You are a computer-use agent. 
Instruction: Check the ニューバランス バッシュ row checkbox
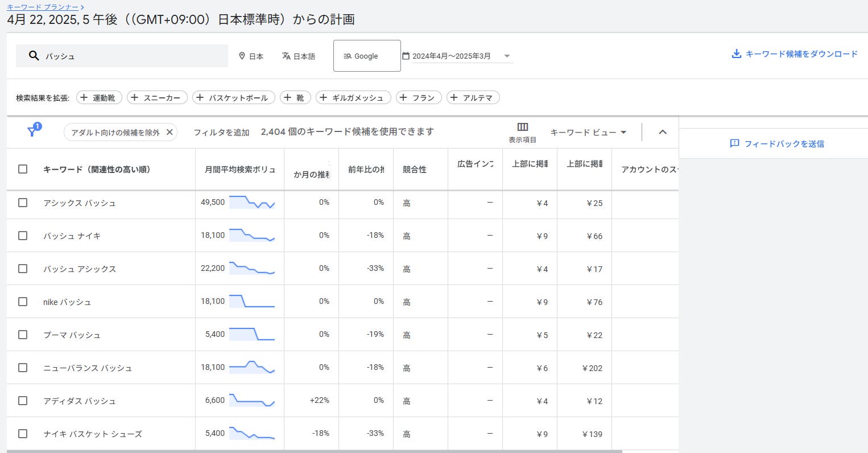pos(23,368)
